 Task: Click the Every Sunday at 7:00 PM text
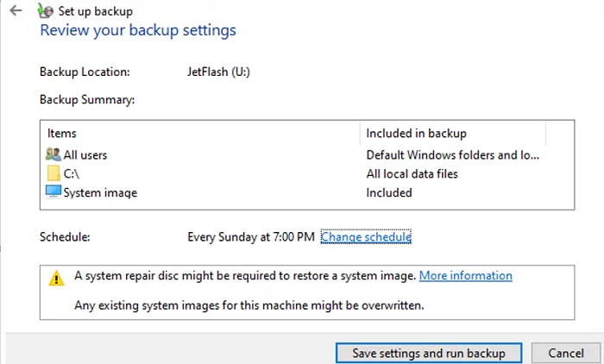[250, 236]
